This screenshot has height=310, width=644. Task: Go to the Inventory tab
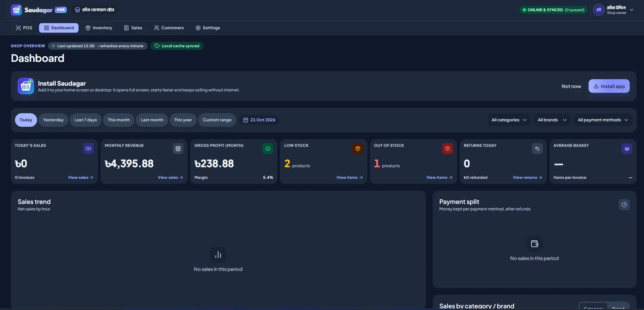point(99,28)
